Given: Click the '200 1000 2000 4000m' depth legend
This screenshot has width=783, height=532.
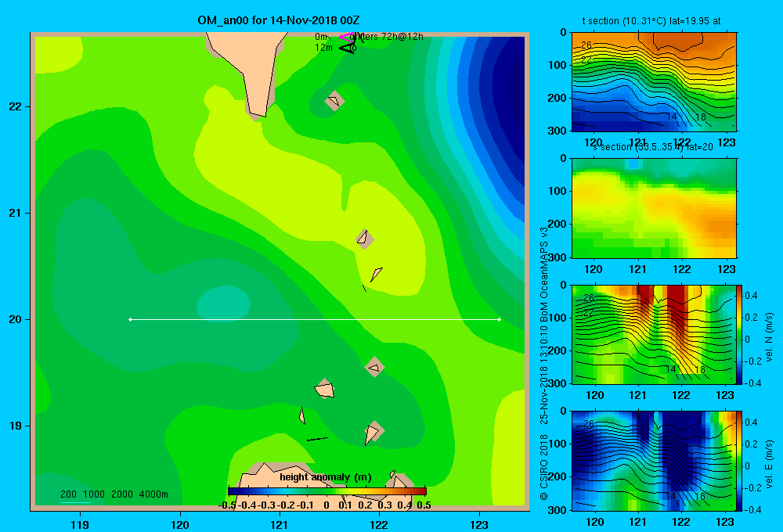Looking at the screenshot, I should coord(114,494).
